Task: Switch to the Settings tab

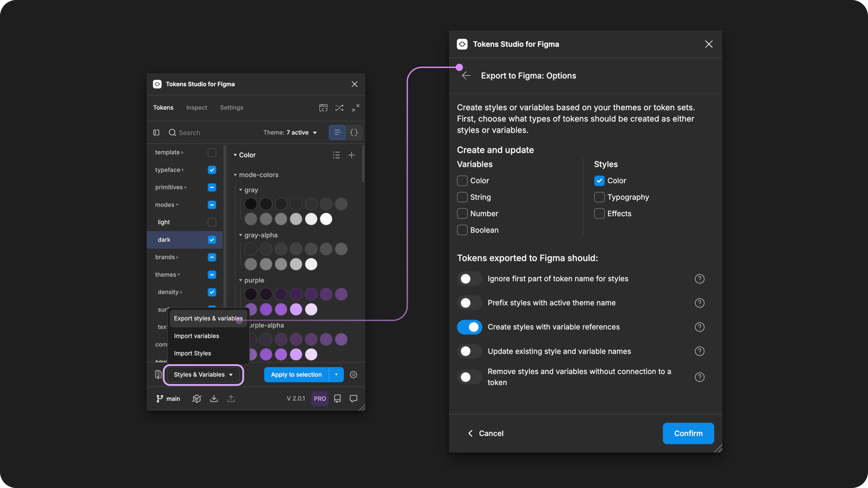Action: pyautogui.click(x=231, y=108)
